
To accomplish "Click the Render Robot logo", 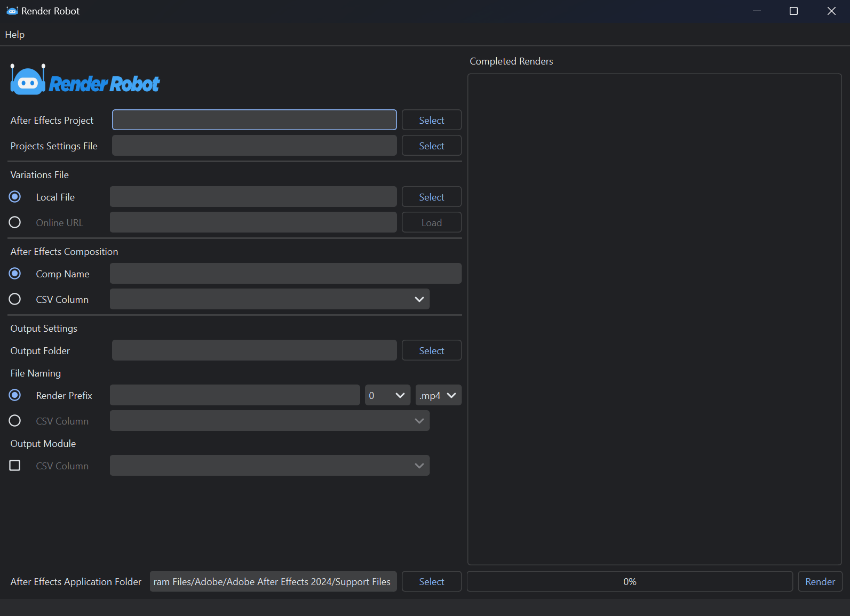I will click(85, 80).
